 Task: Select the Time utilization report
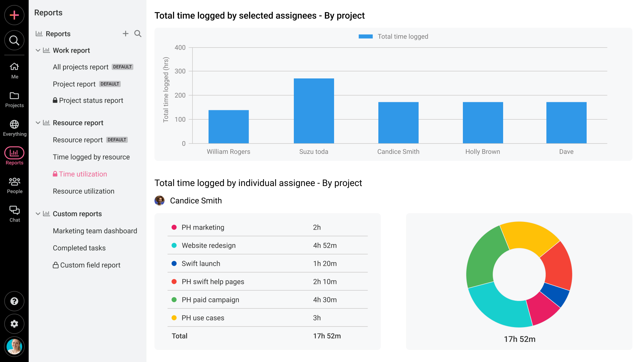pos(83,174)
